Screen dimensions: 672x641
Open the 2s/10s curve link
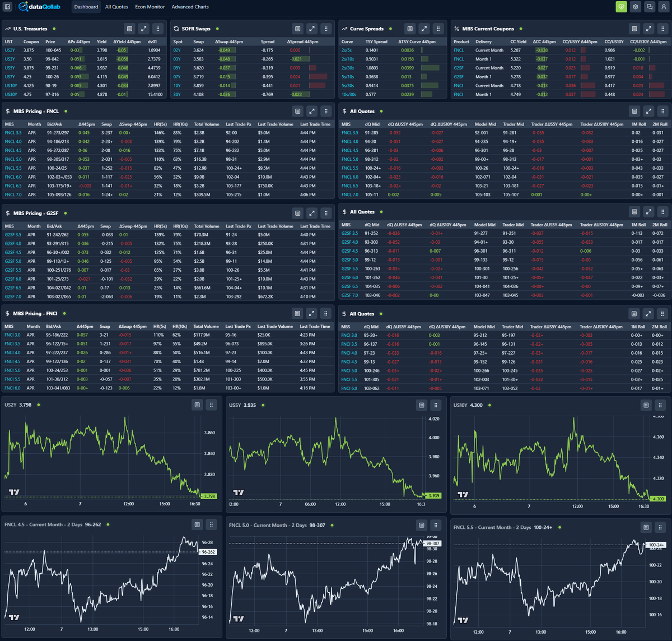tap(348, 59)
